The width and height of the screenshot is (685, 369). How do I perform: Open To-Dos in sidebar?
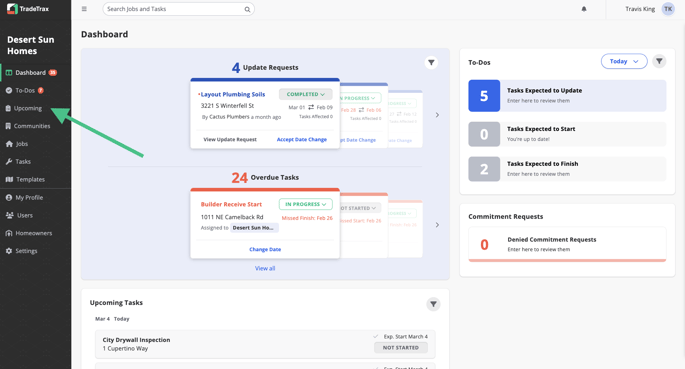pos(25,90)
